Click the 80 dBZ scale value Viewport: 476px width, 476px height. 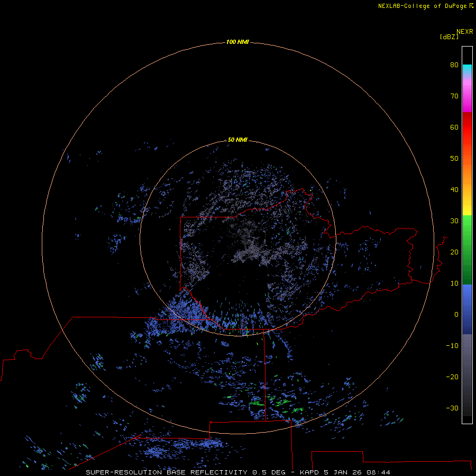[x=454, y=65]
